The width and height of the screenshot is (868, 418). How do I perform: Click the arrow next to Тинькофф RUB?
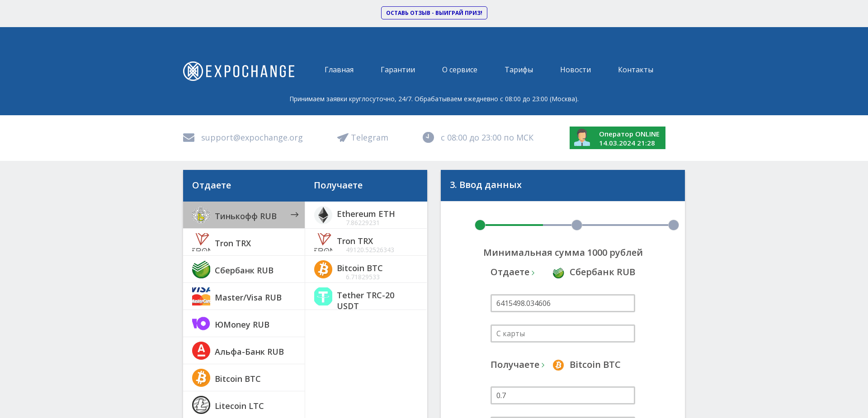point(294,215)
